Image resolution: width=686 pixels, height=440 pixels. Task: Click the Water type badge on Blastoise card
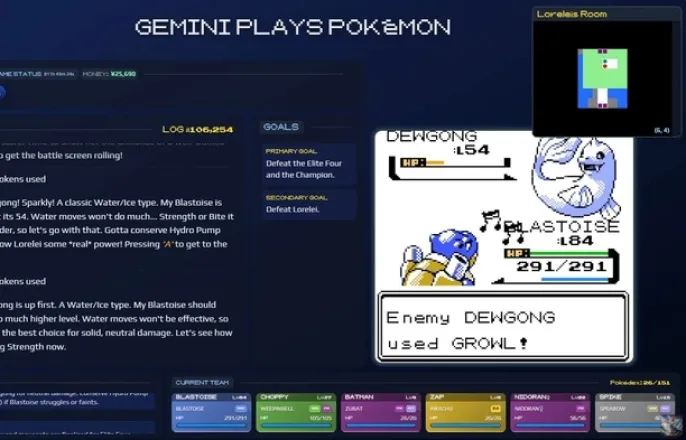click(241, 409)
